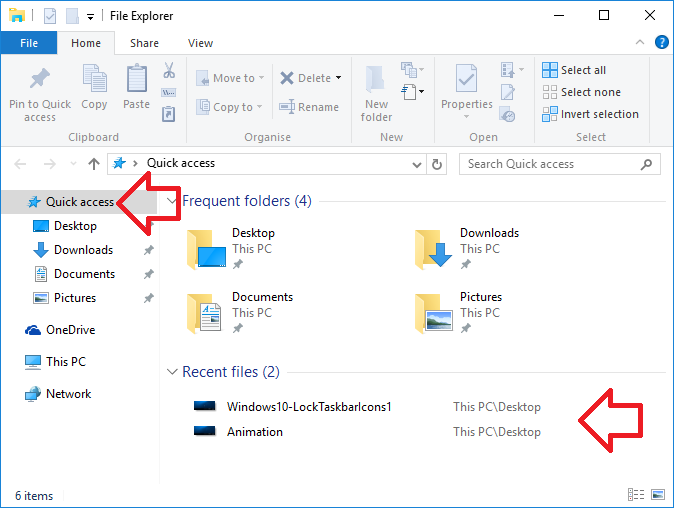Click the New folder icon

pos(376,79)
